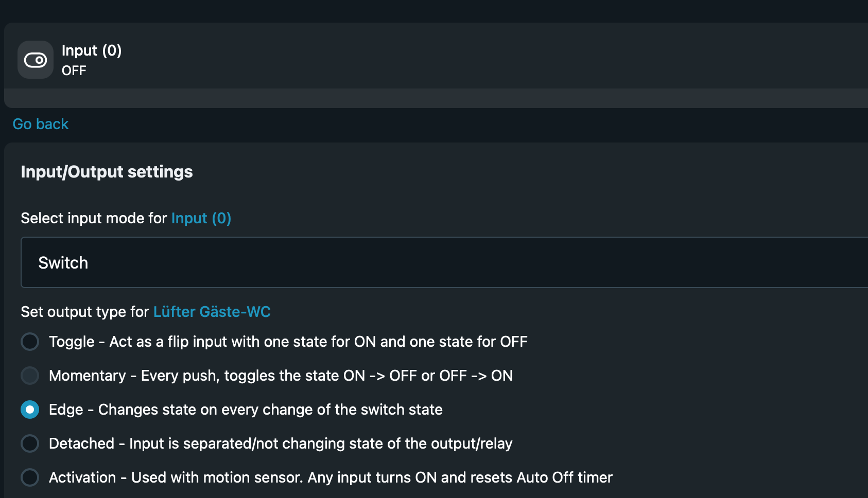Click the Go back link
This screenshot has height=498, width=868.
[x=41, y=124]
